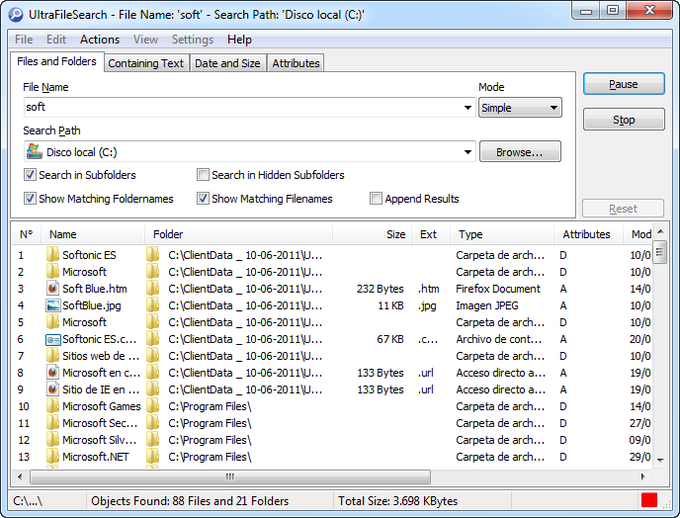Click the folder icon of Sitios web de ...

pyautogui.click(x=52, y=356)
